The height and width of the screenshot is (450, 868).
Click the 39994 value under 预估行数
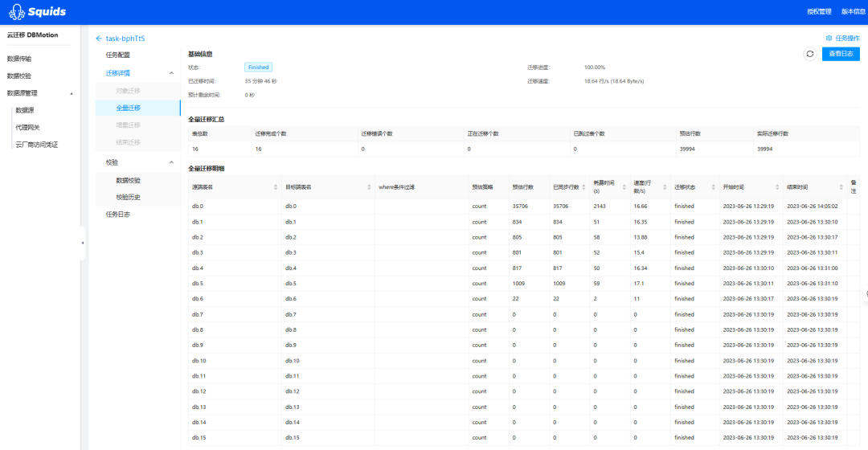[x=687, y=149]
